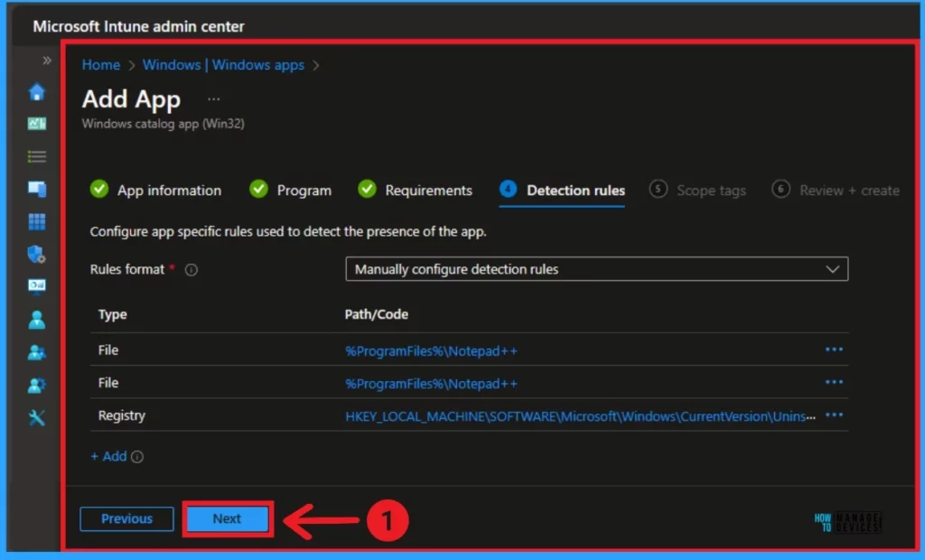Go to Windows | Windows apps breadcrumb

pyautogui.click(x=224, y=65)
